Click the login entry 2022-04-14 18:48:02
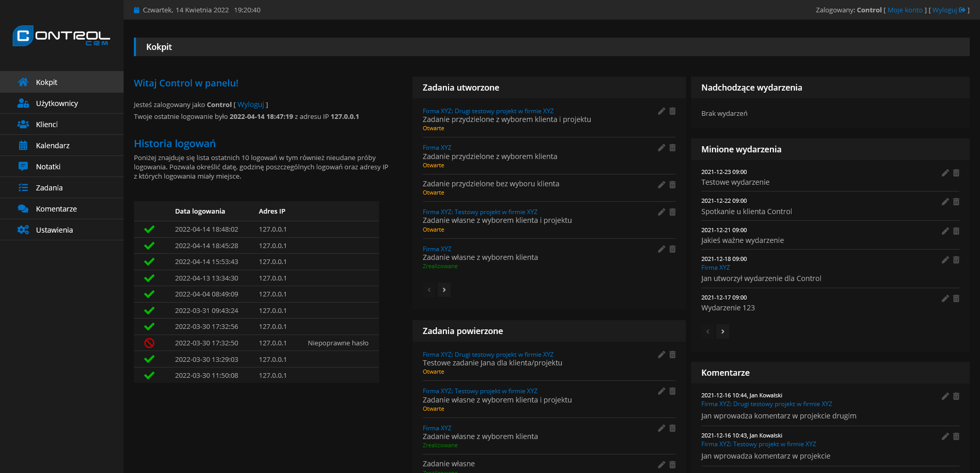 point(256,230)
